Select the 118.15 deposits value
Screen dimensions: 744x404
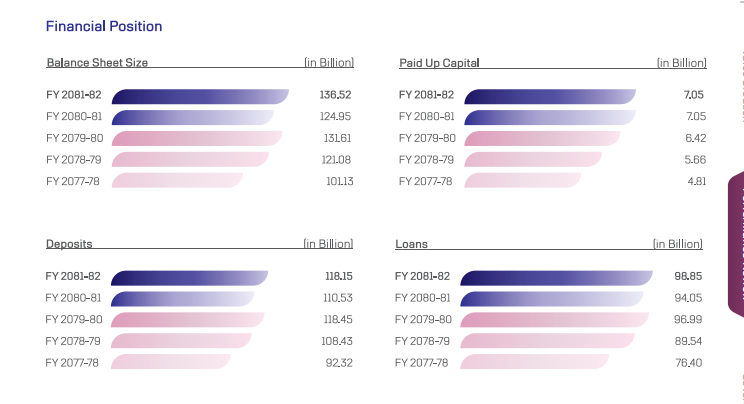[x=337, y=277]
